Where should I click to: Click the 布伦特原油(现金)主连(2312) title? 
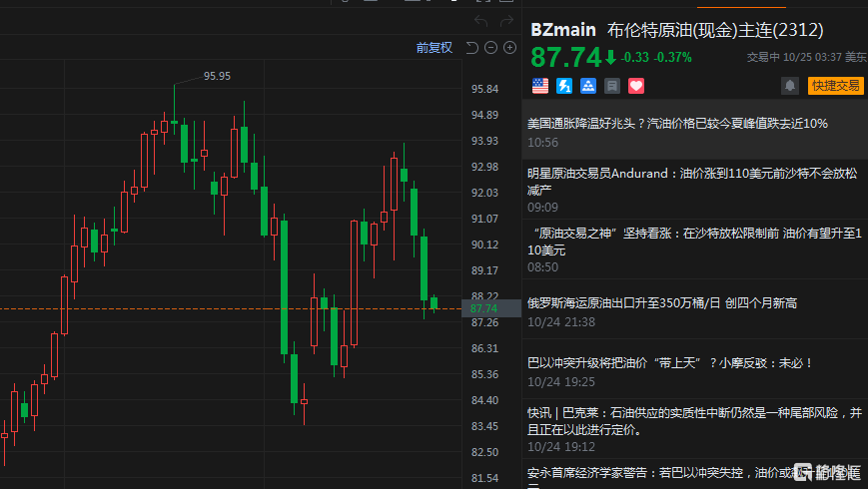point(715,30)
